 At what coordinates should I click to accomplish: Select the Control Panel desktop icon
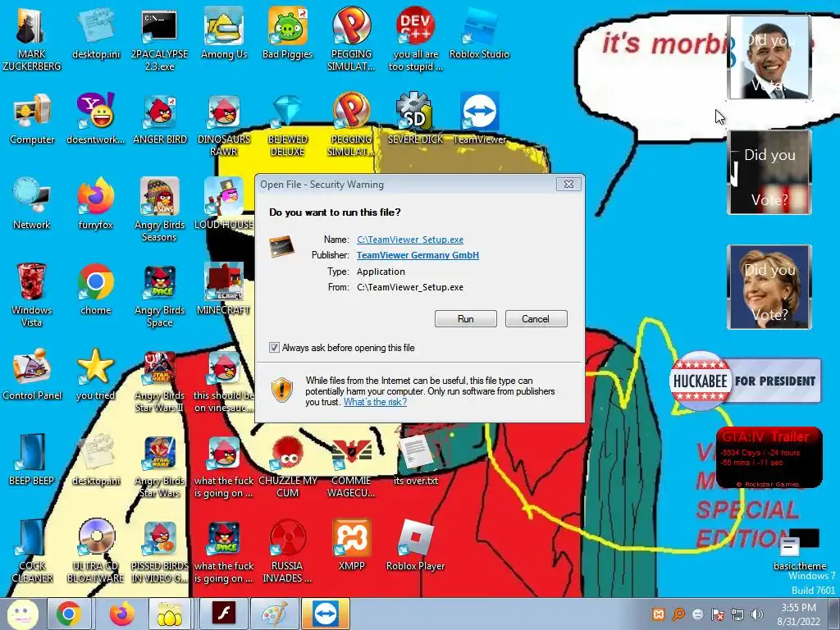32,374
